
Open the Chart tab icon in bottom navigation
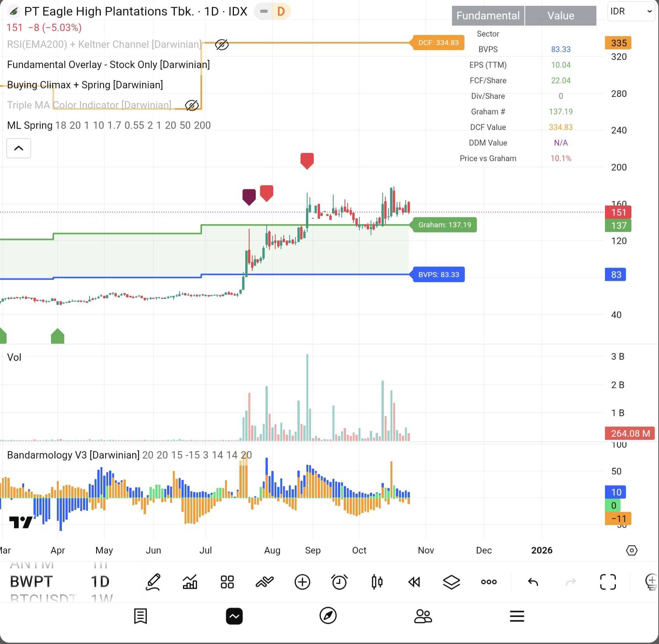[x=234, y=616]
